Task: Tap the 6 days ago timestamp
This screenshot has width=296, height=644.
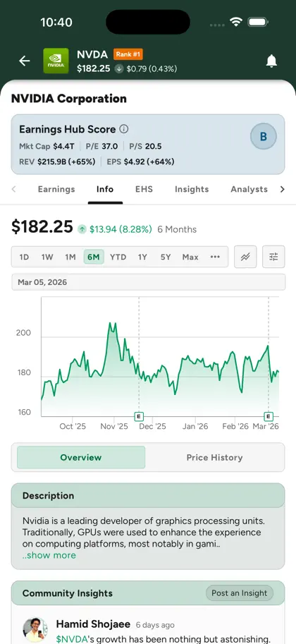Action: 155,625
